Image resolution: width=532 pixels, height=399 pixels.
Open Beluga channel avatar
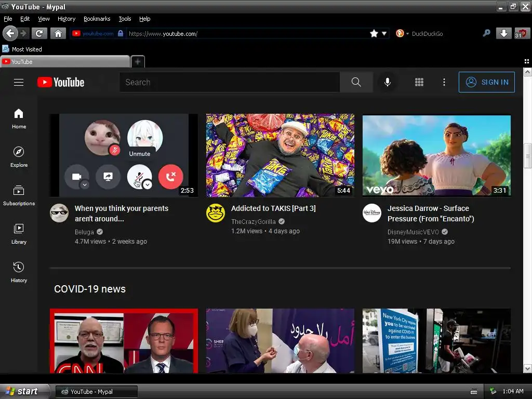[59, 212]
